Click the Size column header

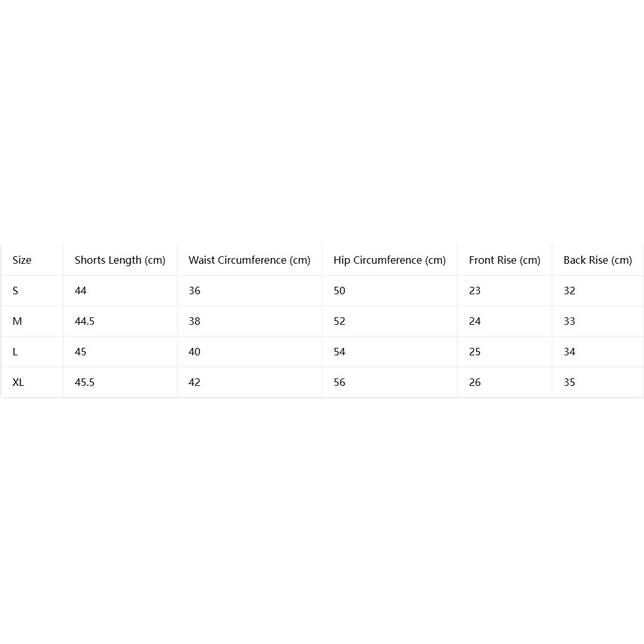pyautogui.click(x=22, y=260)
